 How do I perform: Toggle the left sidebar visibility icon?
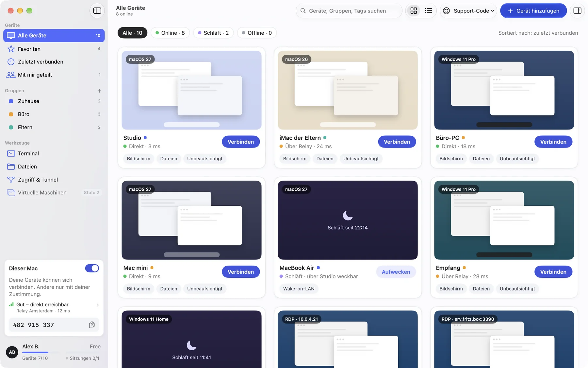point(97,11)
